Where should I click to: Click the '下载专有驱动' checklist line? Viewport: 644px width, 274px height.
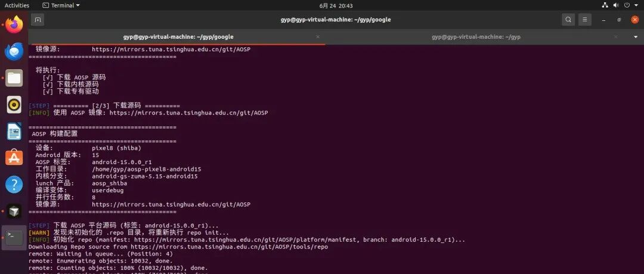tap(70, 91)
